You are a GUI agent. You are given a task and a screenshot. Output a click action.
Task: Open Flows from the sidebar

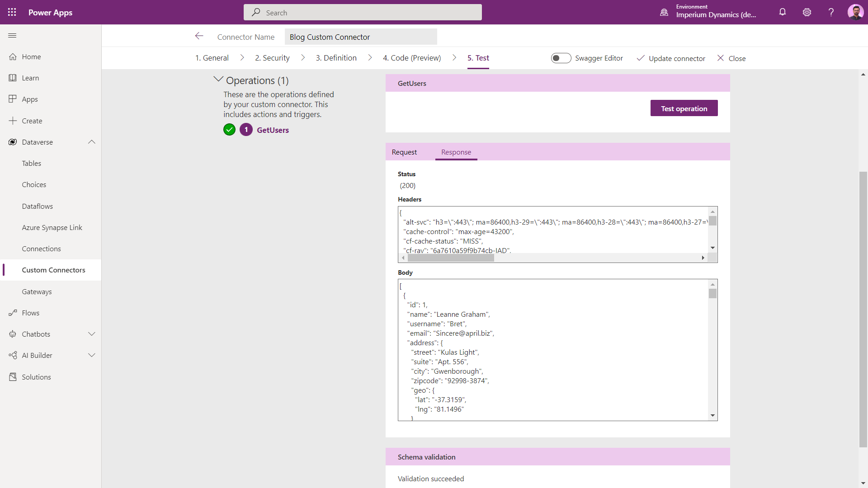pos(30,313)
